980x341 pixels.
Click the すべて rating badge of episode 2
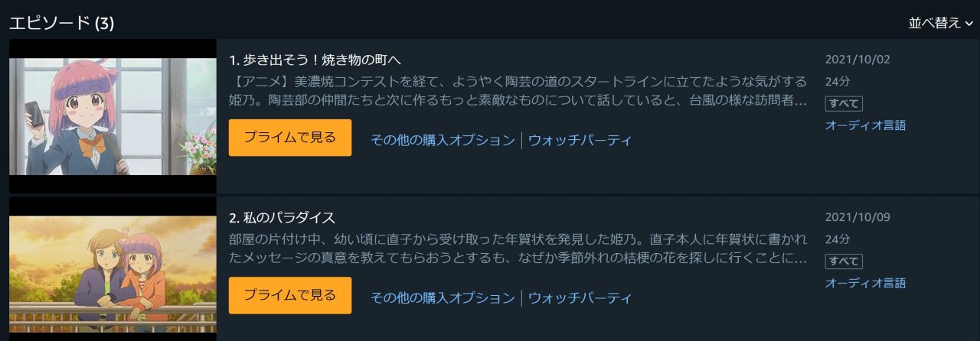click(x=844, y=261)
